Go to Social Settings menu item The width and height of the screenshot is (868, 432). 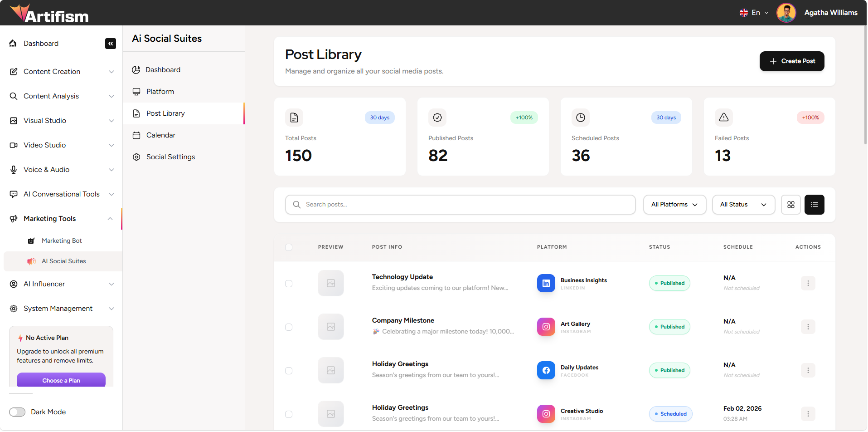[170, 157]
